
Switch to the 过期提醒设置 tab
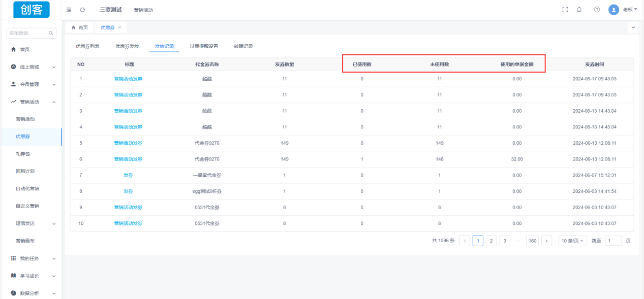point(204,46)
